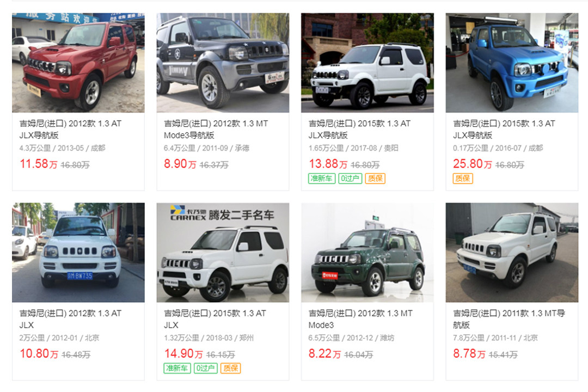Open the green Jimny Mode3 car photo
Viewport: 588px width, 392px height.
point(367,253)
